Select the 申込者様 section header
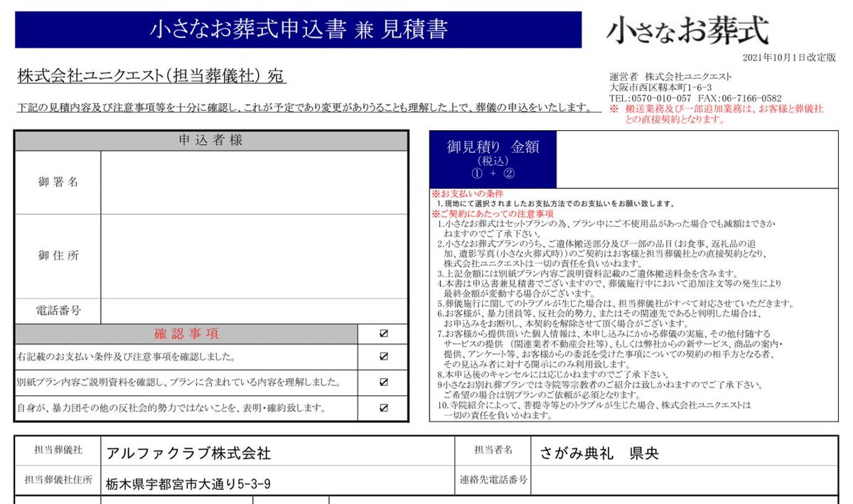Viewport: 853px width, 504px height. (211, 141)
